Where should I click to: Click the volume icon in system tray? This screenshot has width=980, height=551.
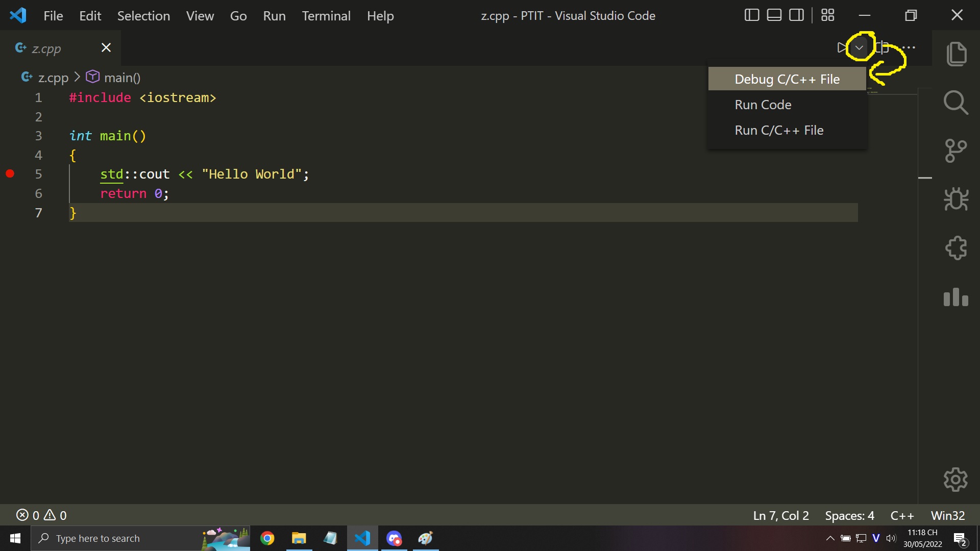[x=891, y=538]
